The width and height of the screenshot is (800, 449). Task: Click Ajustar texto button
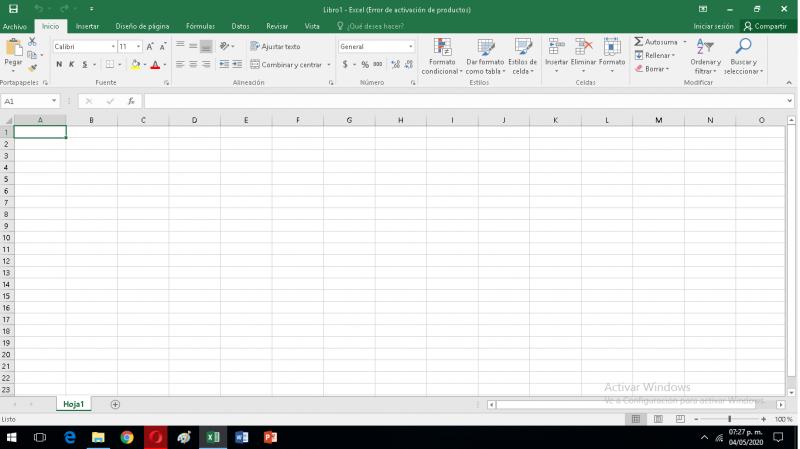(x=276, y=46)
